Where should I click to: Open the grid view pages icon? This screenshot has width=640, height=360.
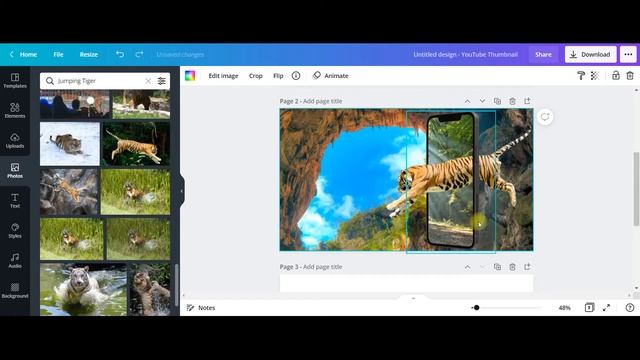[x=589, y=307]
